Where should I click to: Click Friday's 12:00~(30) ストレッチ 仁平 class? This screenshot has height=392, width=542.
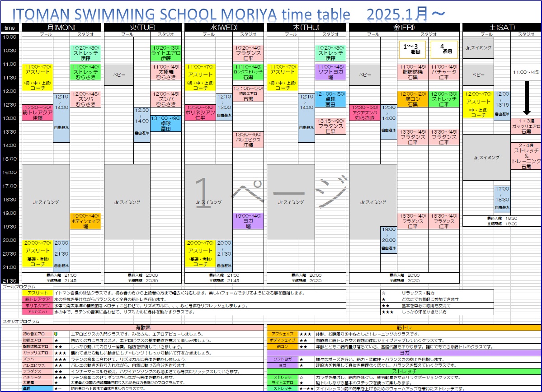tap(444, 99)
